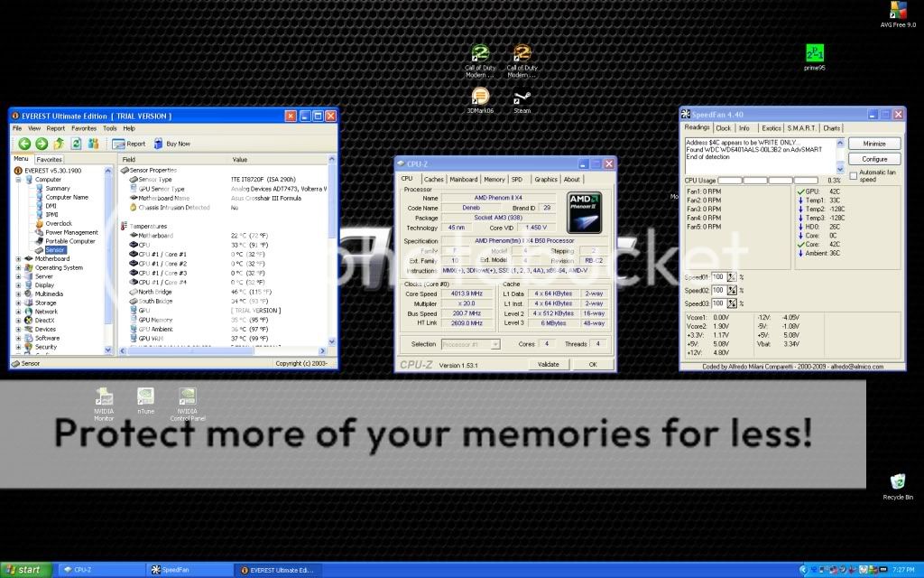Select the NVIDIA Monitor desktop icon
Image resolution: width=924 pixels, height=578 pixels.
(104, 404)
